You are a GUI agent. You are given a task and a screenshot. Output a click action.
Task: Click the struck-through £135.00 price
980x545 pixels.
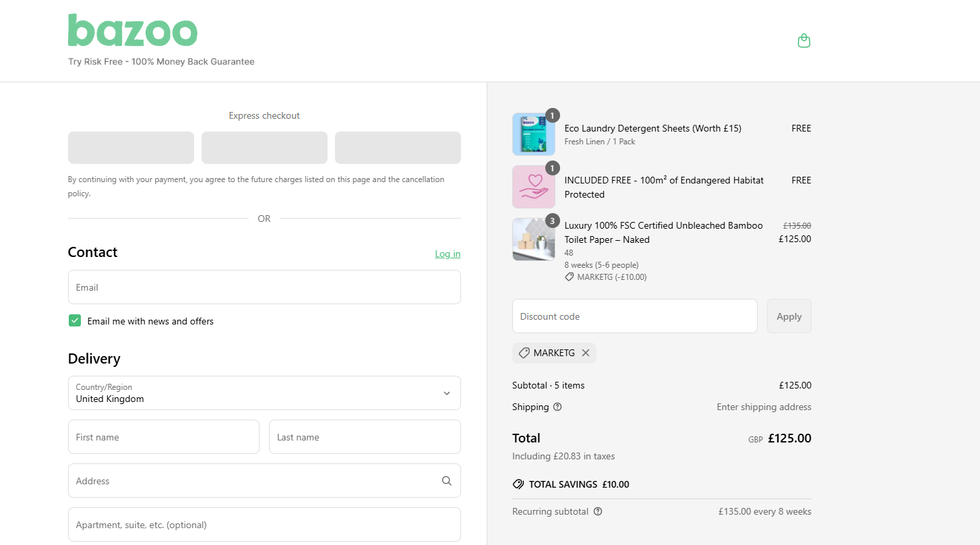click(x=797, y=226)
